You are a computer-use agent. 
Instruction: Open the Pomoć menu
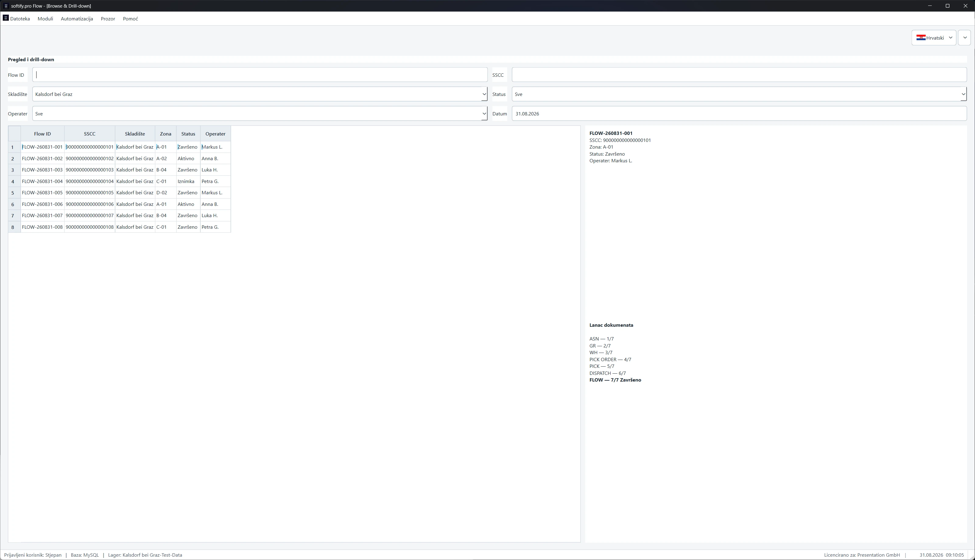(x=130, y=19)
